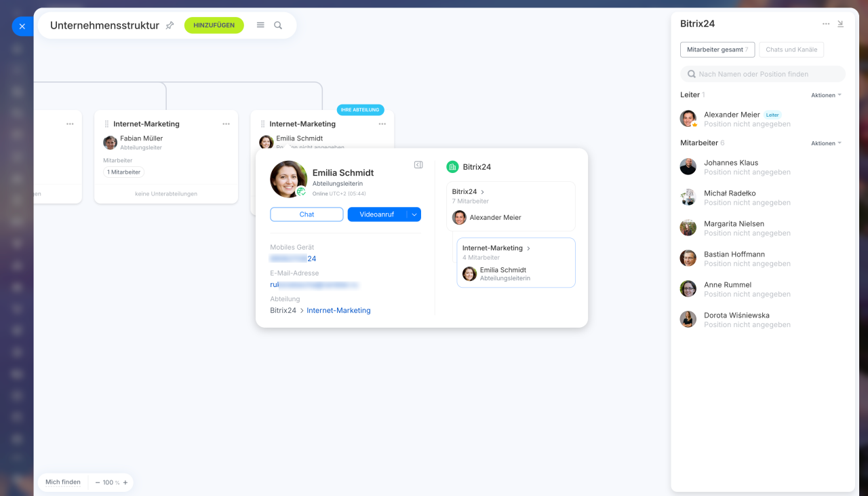This screenshot has width=868, height=496.
Task: Open the three-dot menu in Bitrix24 side panel
Action: tap(826, 24)
